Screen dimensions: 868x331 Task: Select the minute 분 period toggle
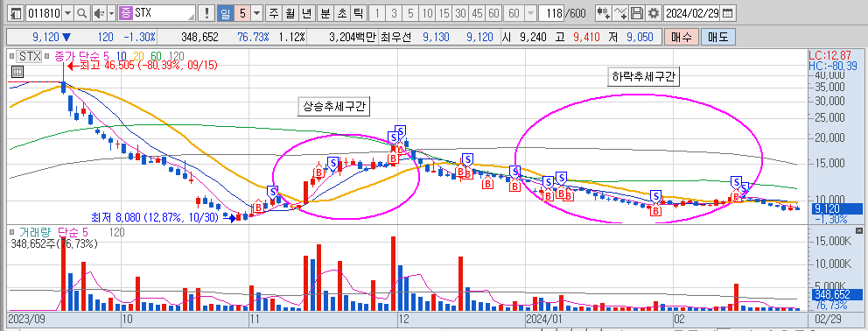(x=325, y=13)
